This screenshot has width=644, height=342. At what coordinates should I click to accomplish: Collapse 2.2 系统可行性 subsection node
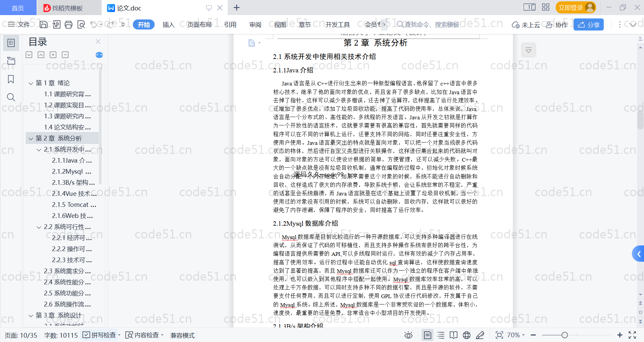pos(39,227)
